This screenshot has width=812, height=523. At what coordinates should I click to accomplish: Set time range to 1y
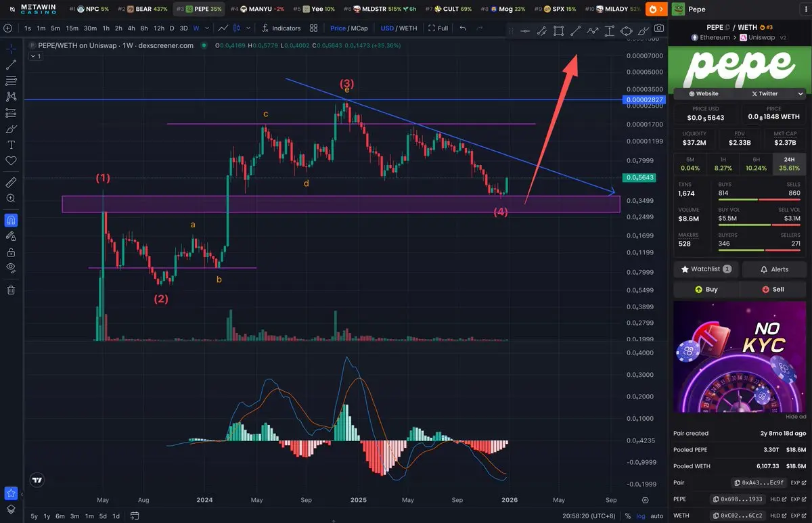click(47, 516)
